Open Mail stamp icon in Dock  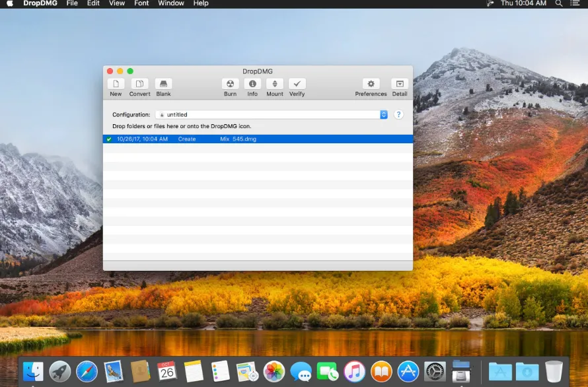(x=113, y=371)
